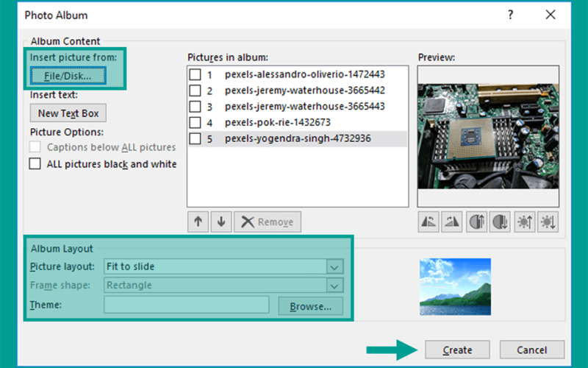This screenshot has width=588, height=368.
Task: Click the File/Disk... button
Action: coord(68,76)
